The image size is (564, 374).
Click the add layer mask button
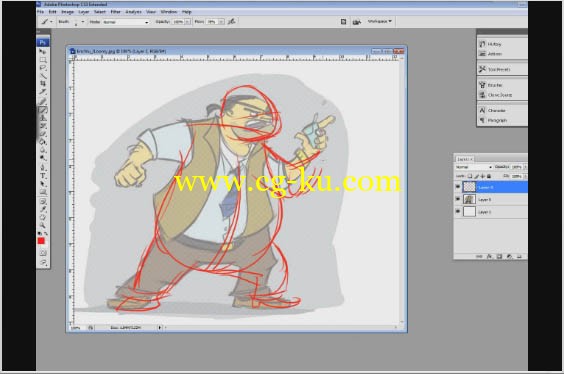coord(499,256)
